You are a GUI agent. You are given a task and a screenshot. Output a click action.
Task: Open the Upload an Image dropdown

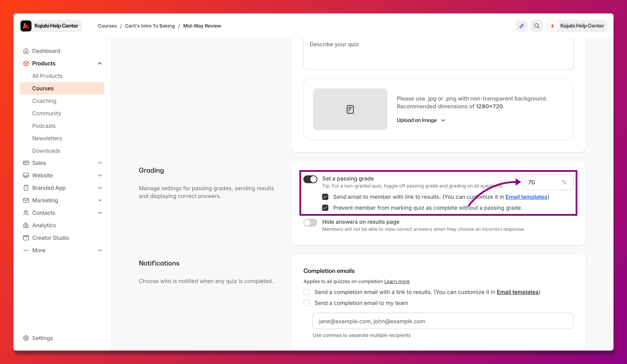[x=421, y=120]
